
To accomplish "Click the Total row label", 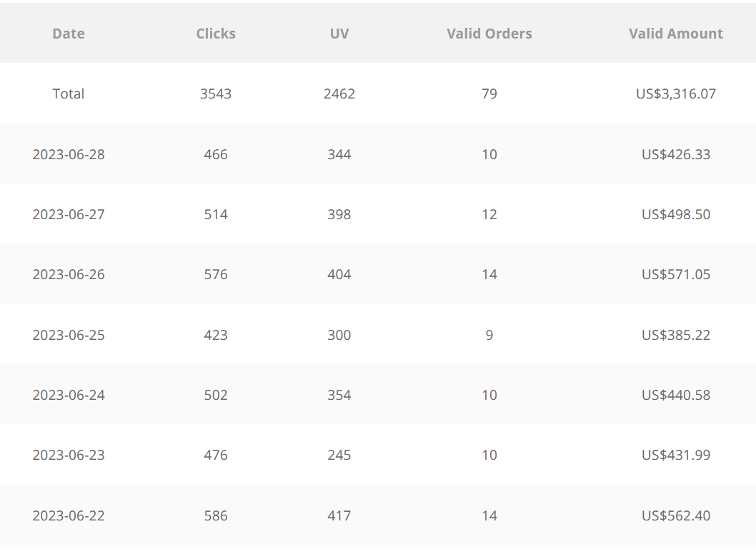I will pos(69,94).
